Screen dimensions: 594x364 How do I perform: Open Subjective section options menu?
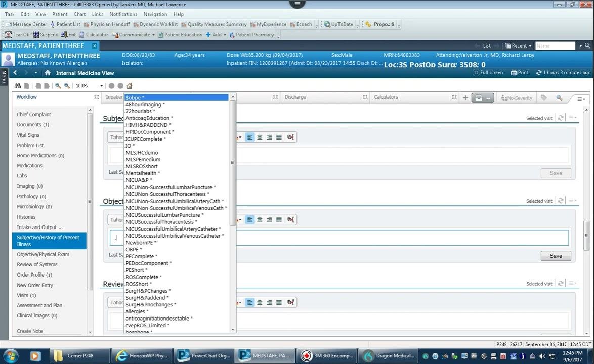pyautogui.click(x=572, y=118)
